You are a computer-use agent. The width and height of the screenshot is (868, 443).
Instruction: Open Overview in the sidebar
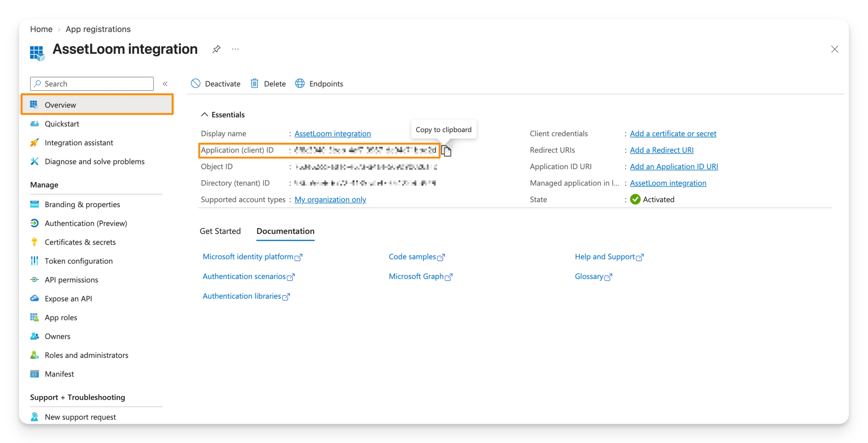pyautogui.click(x=97, y=105)
